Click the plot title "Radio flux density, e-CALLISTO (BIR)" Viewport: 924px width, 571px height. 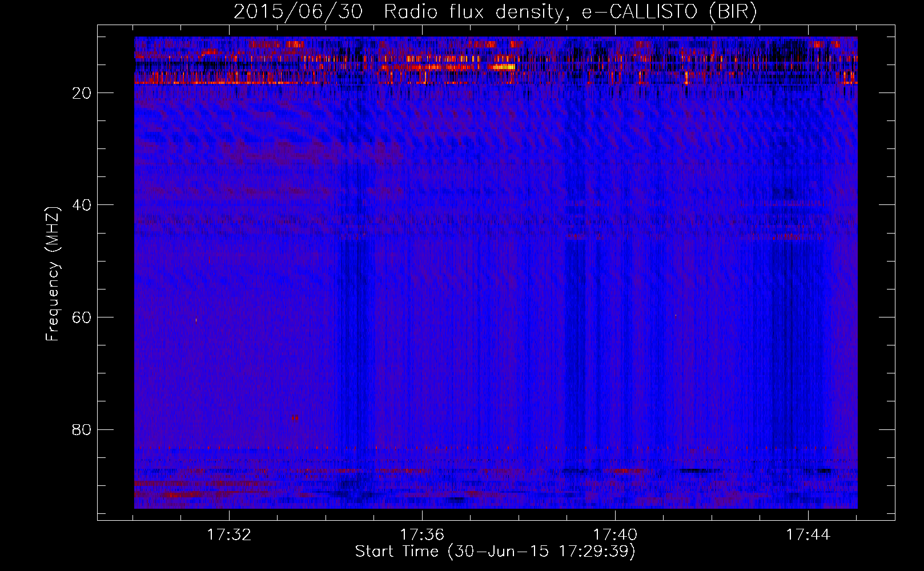click(571, 12)
